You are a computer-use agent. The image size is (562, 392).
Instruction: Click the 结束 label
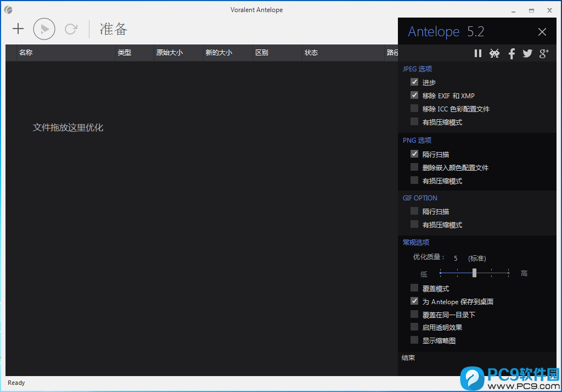pos(408,357)
